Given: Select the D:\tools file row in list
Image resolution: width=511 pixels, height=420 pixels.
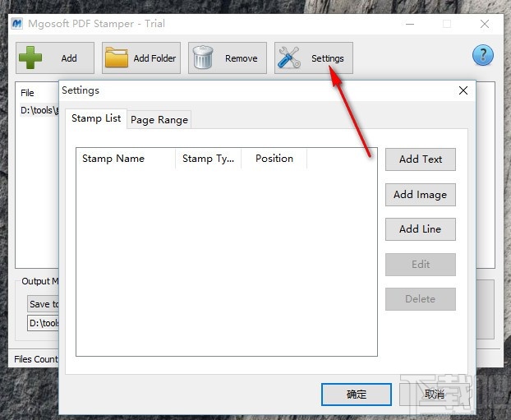Looking at the screenshot, I should (x=39, y=110).
